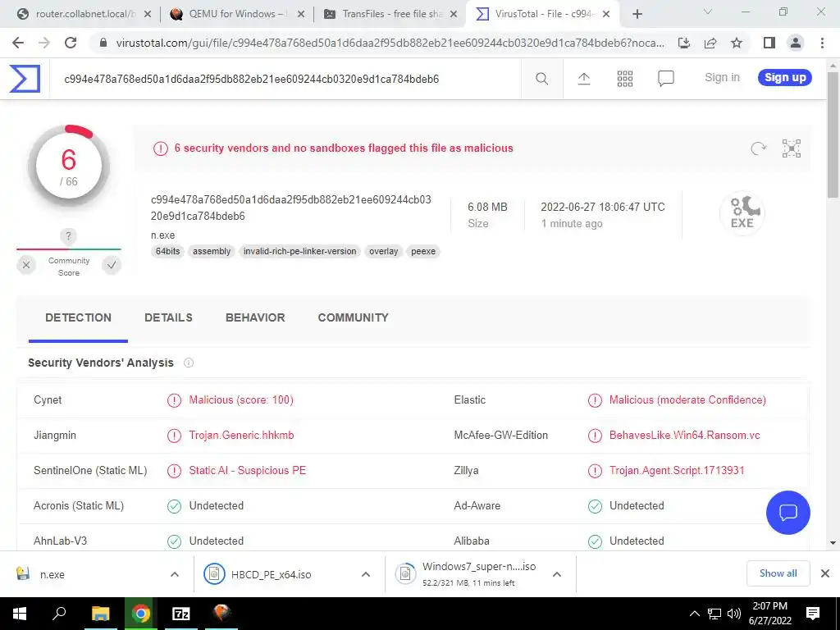The image size is (840, 630).
Task: Click the install app icon in address bar
Action: point(684,43)
